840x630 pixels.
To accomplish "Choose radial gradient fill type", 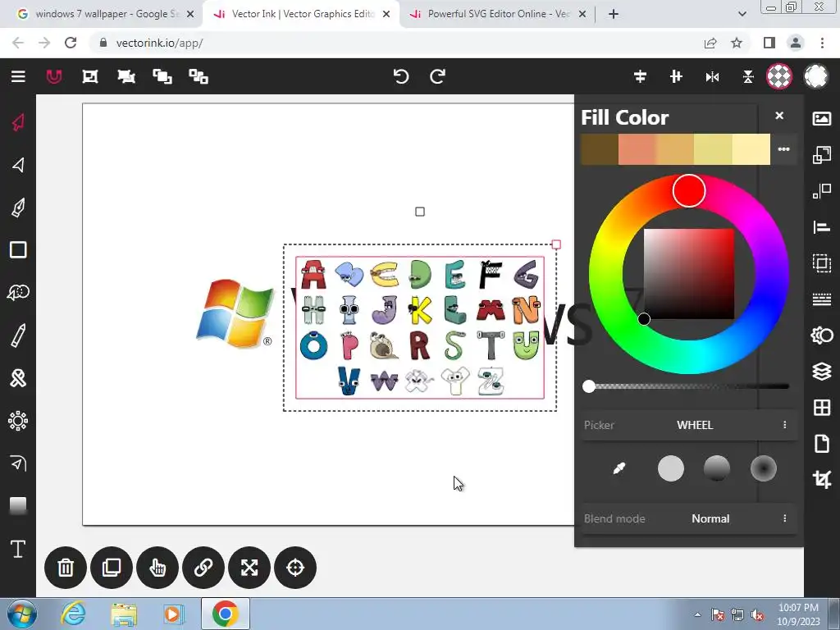I will (x=764, y=468).
